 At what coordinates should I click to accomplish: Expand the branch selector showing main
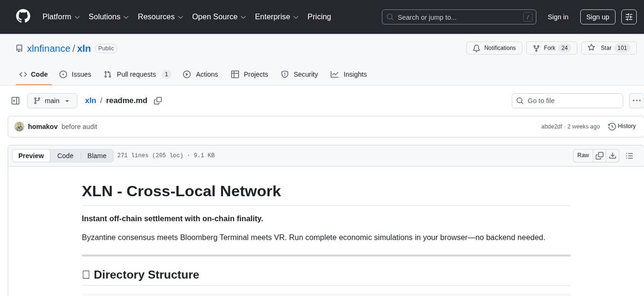point(52,100)
